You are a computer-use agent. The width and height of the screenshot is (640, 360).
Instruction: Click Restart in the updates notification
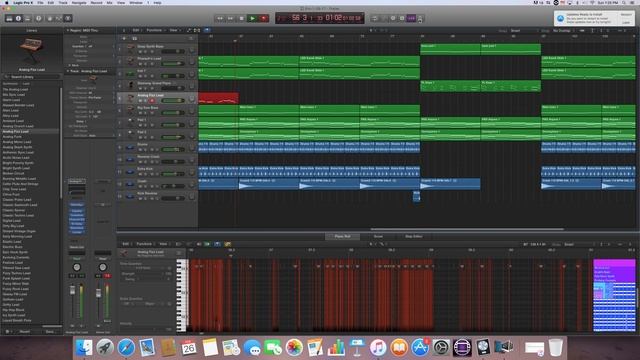click(626, 14)
